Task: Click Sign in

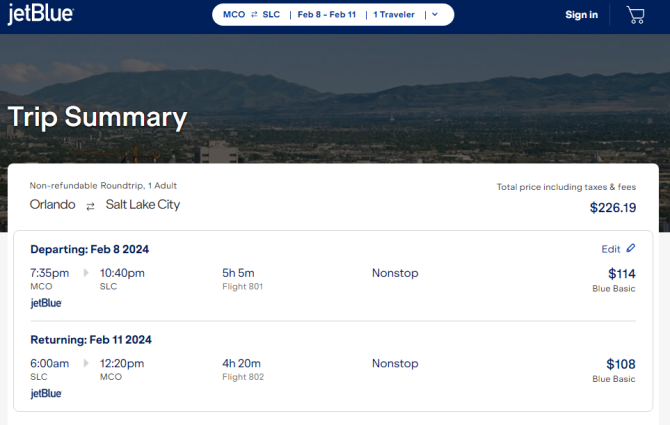Action: (582, 15)
